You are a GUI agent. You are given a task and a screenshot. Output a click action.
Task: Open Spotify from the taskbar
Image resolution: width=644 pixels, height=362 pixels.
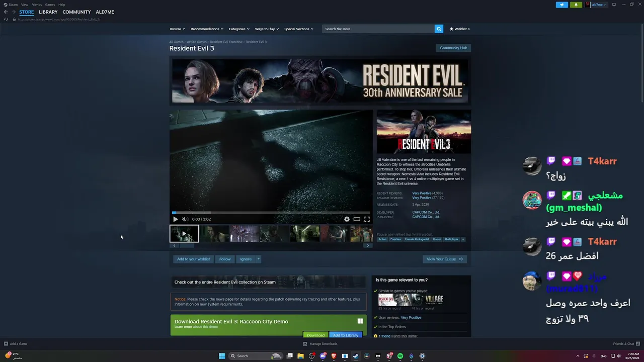[x=400, y=356]
